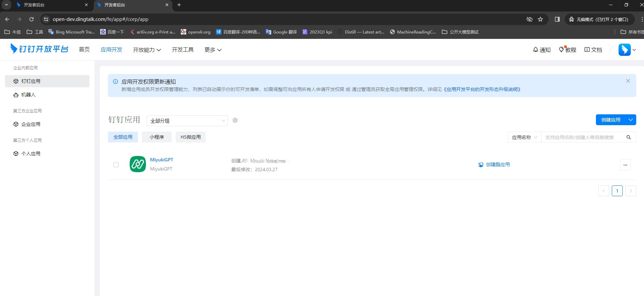Click the 创建酷应用 link

(494, 164)
